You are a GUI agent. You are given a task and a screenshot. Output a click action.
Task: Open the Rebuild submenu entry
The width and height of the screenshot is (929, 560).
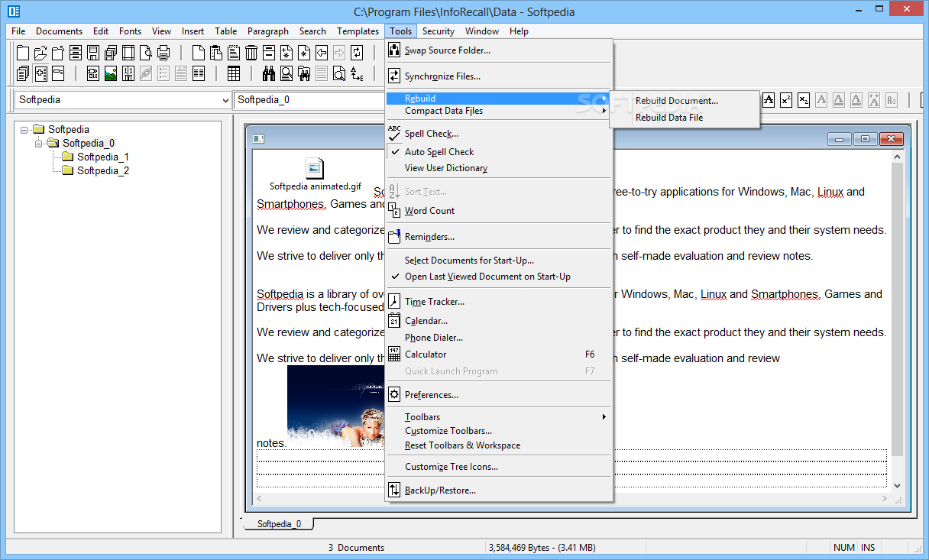tap(499, 98)
